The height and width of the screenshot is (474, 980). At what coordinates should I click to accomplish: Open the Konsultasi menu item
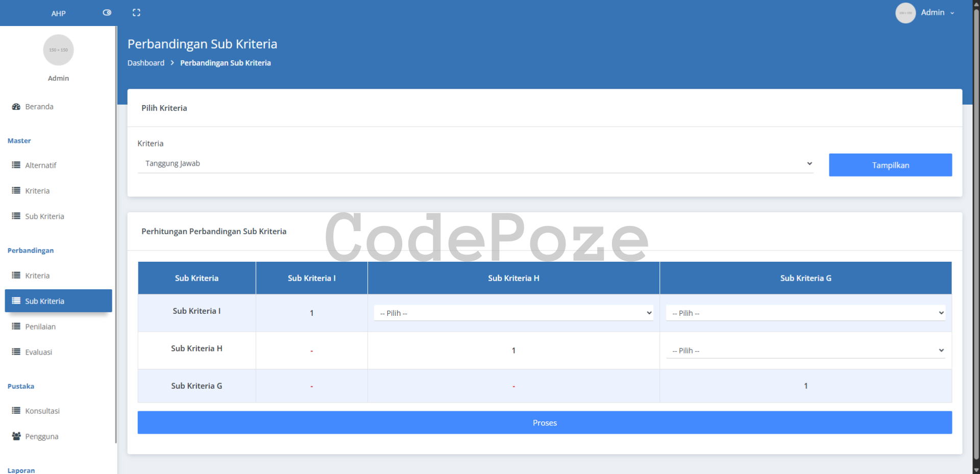click(58, 411)
